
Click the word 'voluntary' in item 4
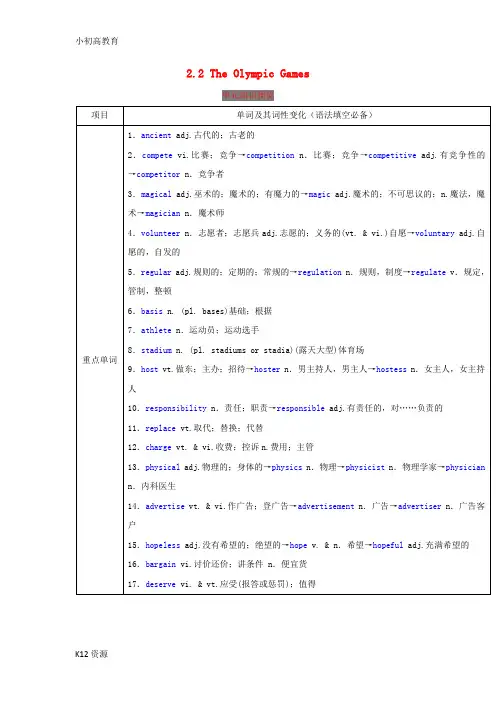tap(434, 233)
